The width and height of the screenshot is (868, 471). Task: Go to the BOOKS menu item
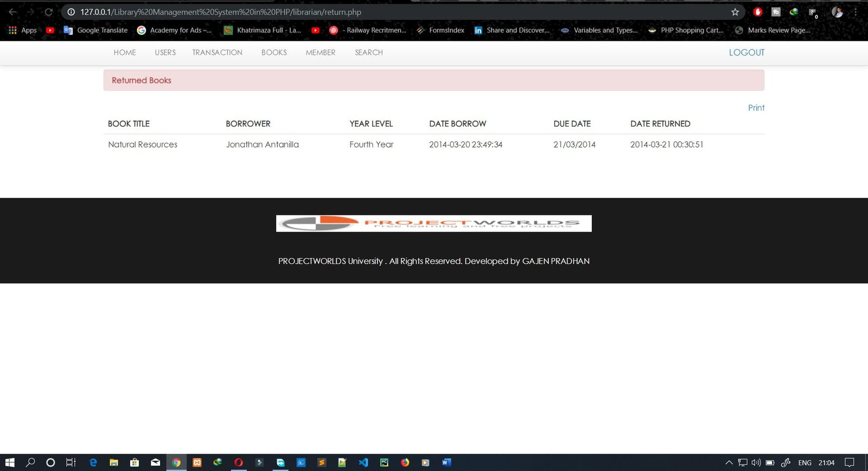click(274, 53)
